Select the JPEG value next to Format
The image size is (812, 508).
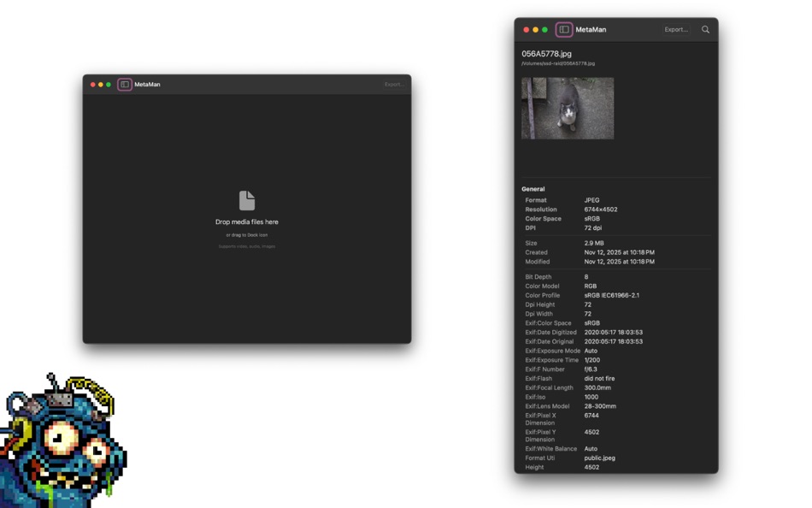[x=591, y=199]
